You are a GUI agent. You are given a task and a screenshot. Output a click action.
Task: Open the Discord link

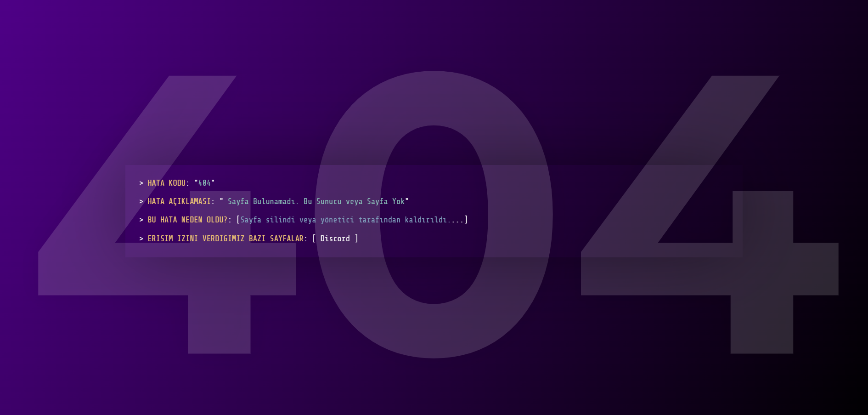tap(336, 239)
